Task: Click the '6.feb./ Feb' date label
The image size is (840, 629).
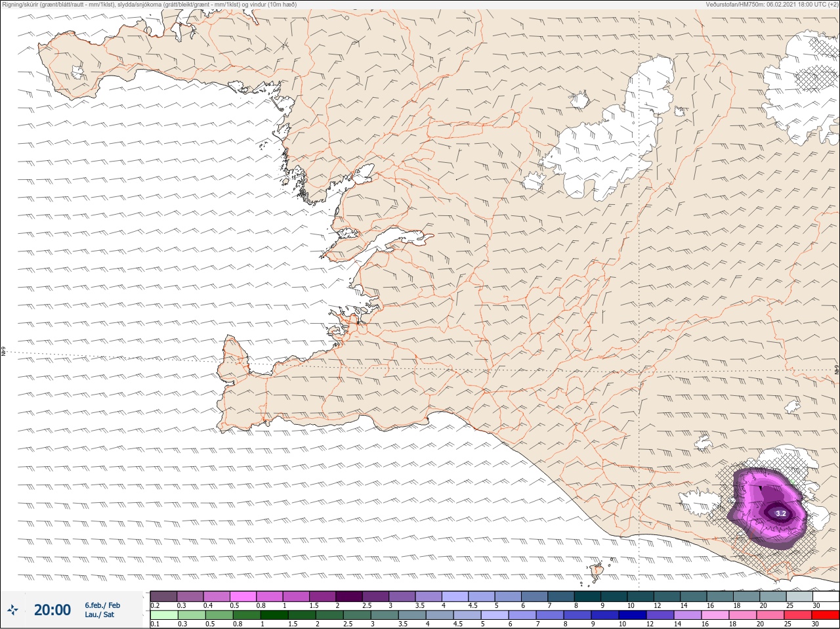Action: pyautogui.click(x=102, y=605)
